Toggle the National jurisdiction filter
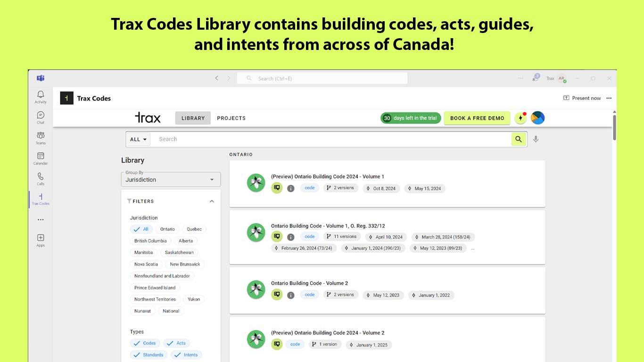Viewport: 644px width, 362px height. coord(171,311)
